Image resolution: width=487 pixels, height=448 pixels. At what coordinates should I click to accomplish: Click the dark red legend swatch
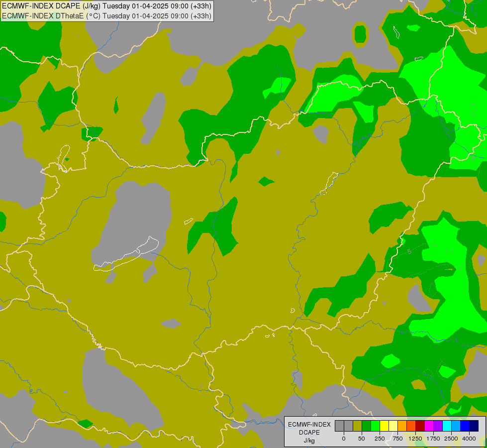[420, 426]
